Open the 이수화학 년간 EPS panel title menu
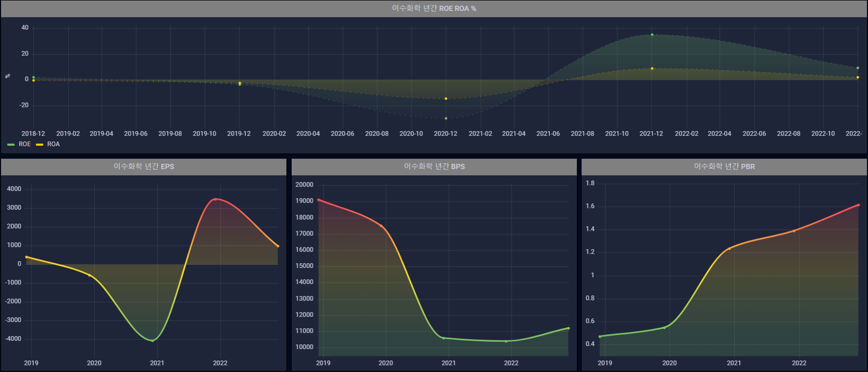Screen dimensions: 868x372 coord(144,166)
